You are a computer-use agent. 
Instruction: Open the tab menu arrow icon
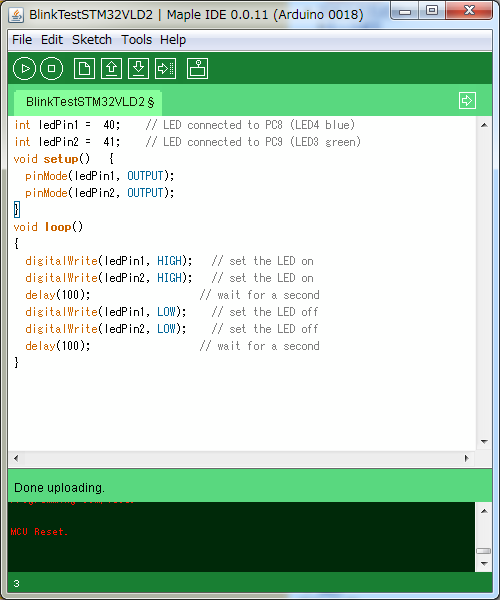click(467, 101)
